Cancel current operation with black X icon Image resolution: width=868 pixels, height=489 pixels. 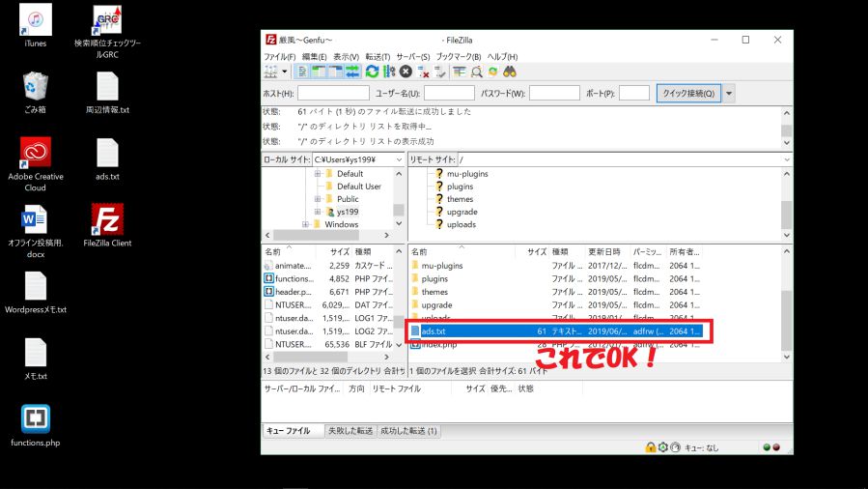click(406, 72)
